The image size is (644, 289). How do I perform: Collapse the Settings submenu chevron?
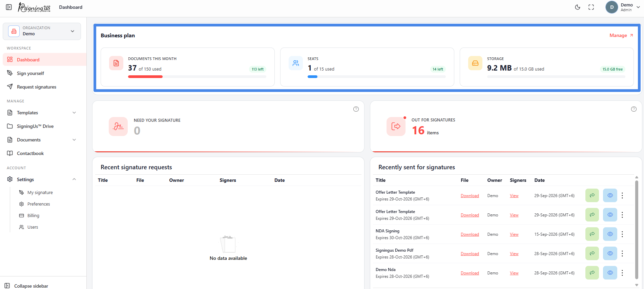tap(74, 179)
